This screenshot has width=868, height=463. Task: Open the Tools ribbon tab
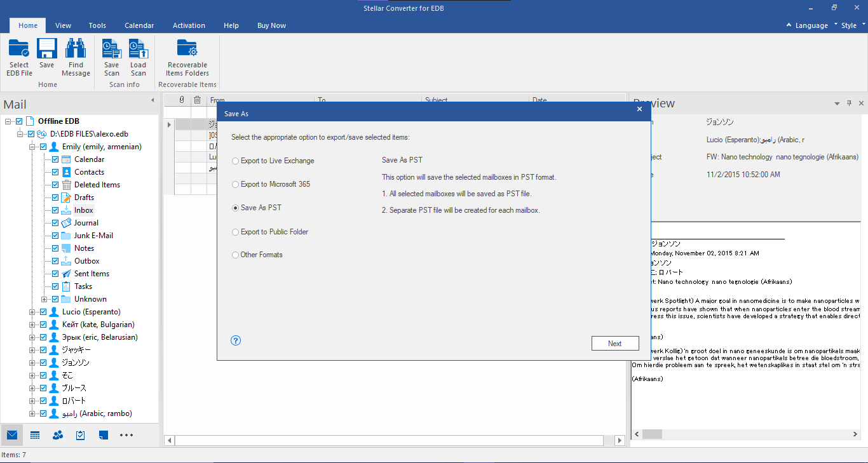pyautogui.click(x=97, y=25)
